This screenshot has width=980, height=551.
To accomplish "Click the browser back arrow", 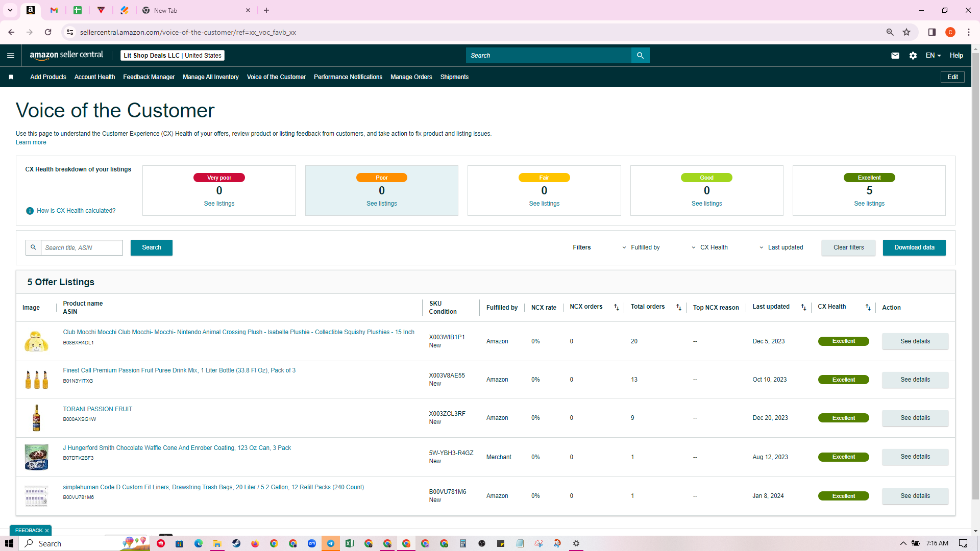I will 11,32.
